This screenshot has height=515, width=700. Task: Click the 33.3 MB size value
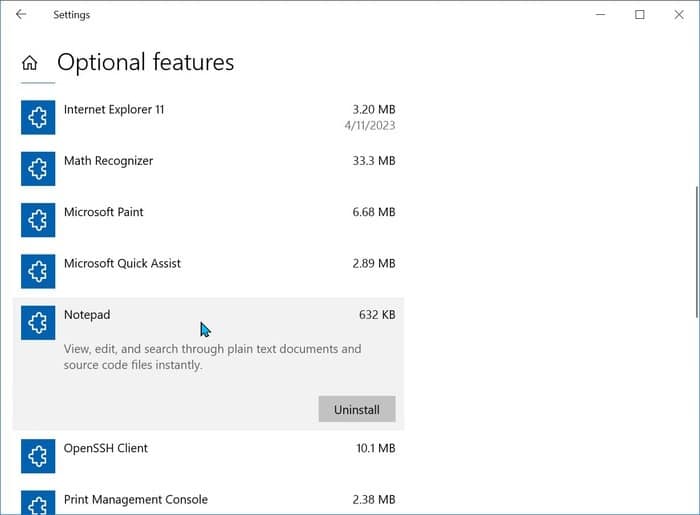pyautogui.click(x=374, y=161)
